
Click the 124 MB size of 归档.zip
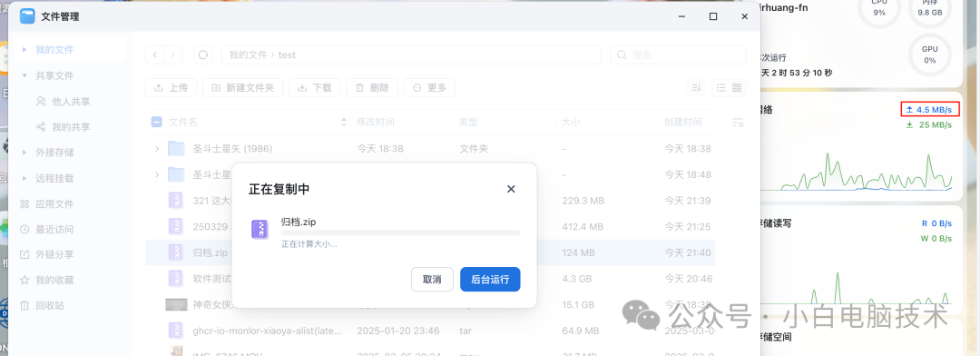click(577, 252)
